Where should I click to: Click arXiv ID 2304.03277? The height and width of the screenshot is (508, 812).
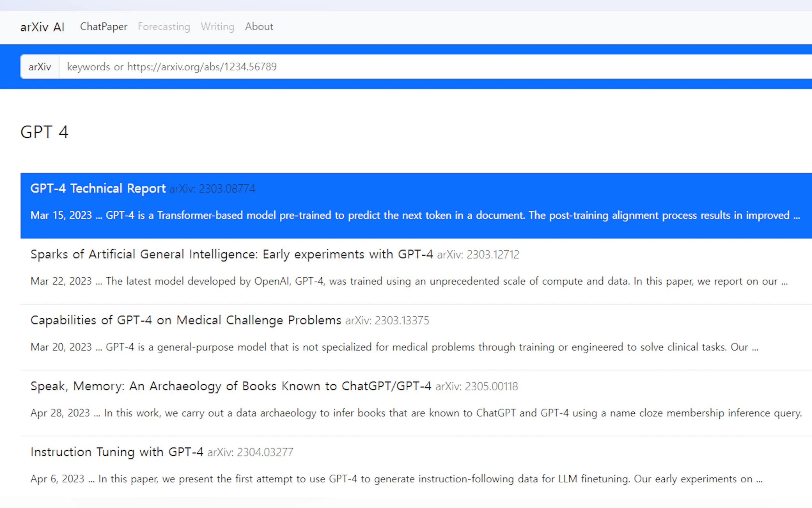click(250, 452)
